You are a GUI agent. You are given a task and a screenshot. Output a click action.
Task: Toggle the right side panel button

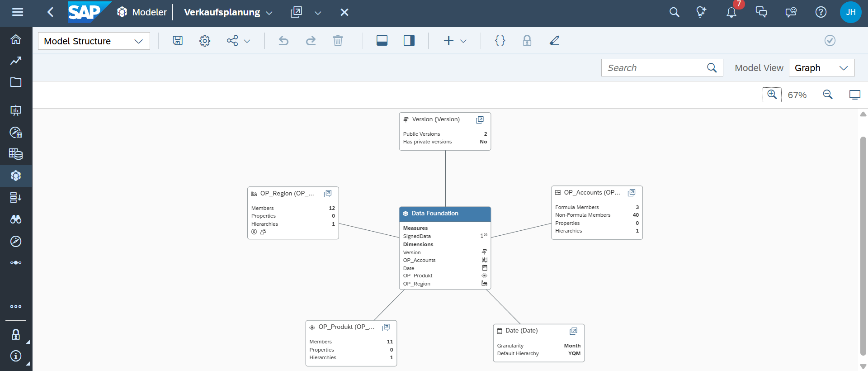pyautogui.click(x=409, y=41)
